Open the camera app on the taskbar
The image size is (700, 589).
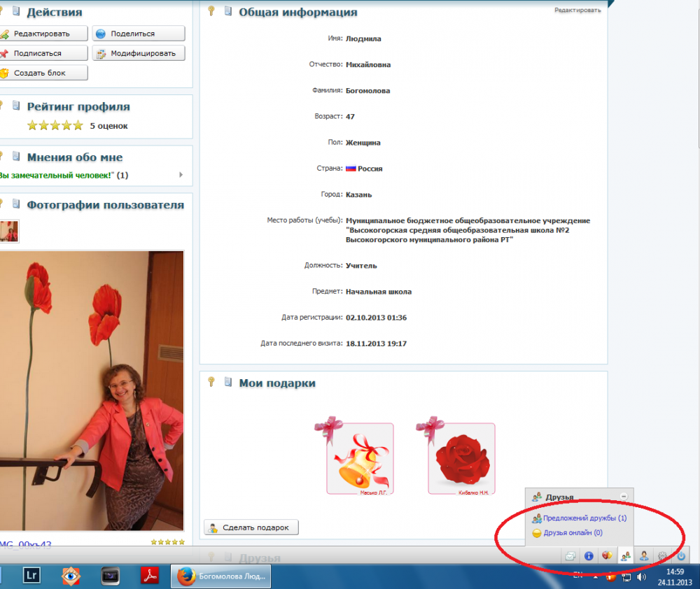[110, 576]
